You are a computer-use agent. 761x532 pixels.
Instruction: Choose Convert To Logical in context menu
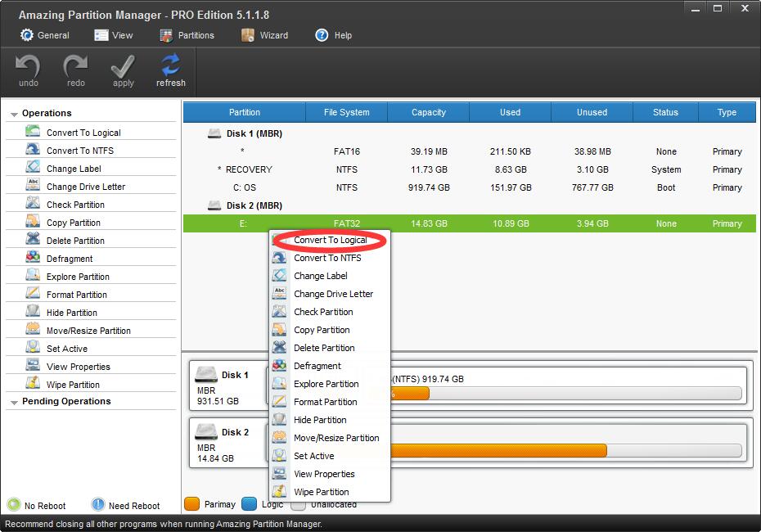coord(330,240)
